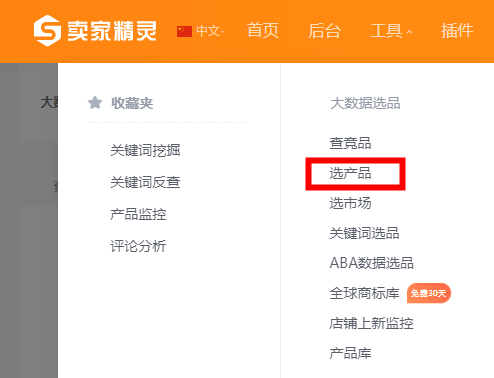Open 查竞品 tool
The width and height of the screenshot is (494, 378).
[x=350, y=143]
